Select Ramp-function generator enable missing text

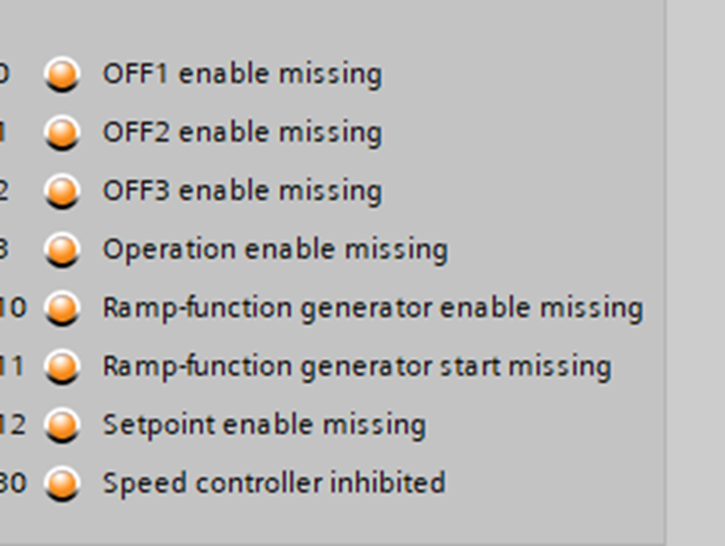point(372,307)
